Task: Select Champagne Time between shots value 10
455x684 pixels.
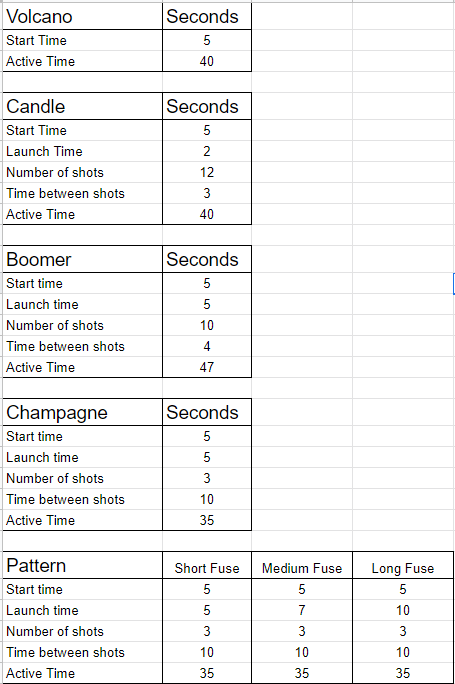Action: (207, 499)
